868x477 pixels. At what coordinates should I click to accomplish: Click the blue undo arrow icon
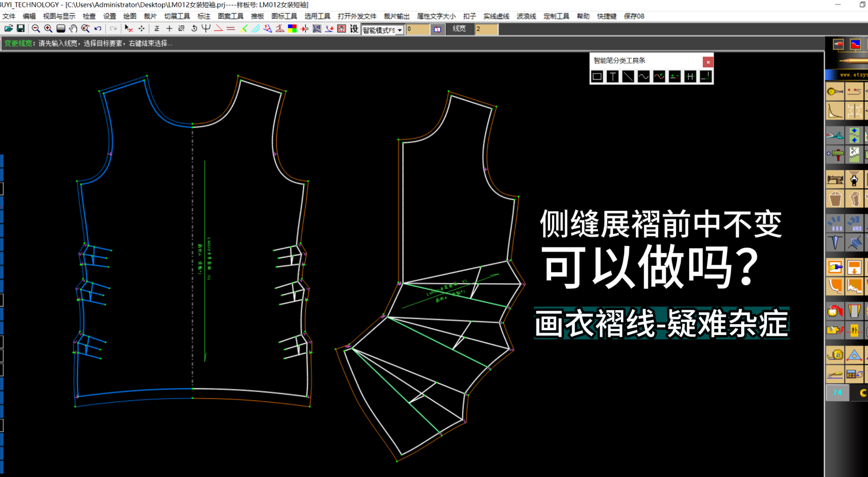[x=98, y=28]
